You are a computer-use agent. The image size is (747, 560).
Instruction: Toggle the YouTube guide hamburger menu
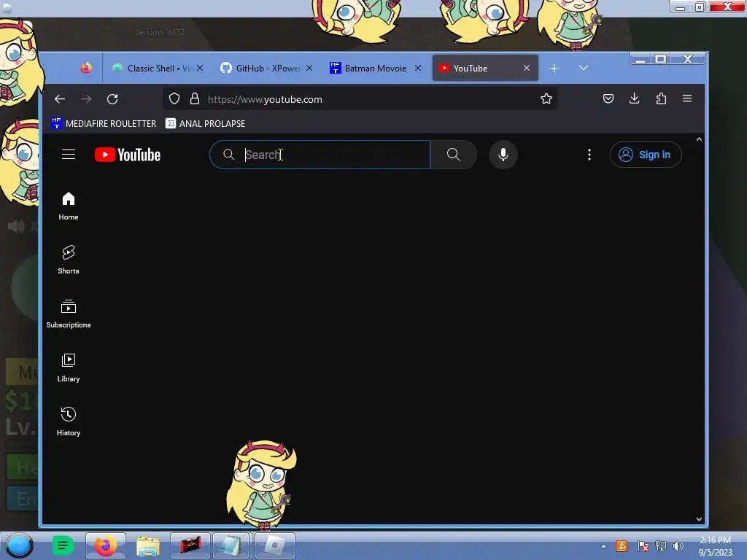(x=69, y=155)
